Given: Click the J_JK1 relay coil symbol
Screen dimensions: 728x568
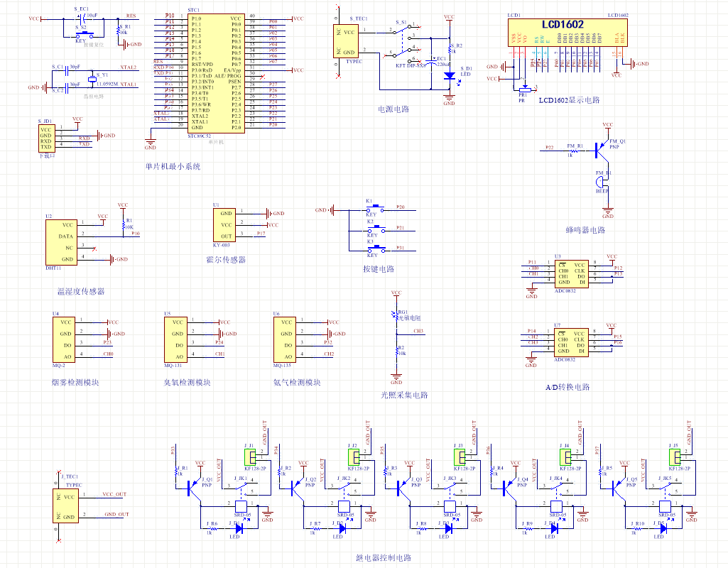Looking at the screenshot, I should 241,506.
